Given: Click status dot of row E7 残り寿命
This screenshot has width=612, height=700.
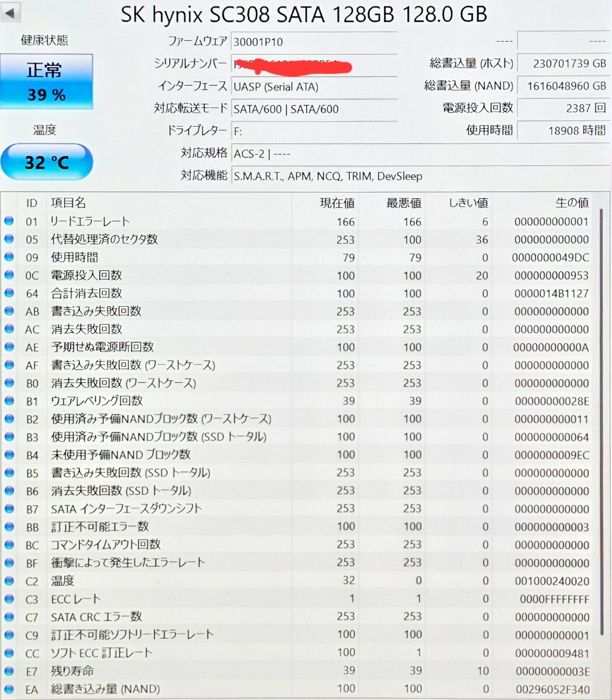Looking at the screenshot, I should tap(9, 671).
